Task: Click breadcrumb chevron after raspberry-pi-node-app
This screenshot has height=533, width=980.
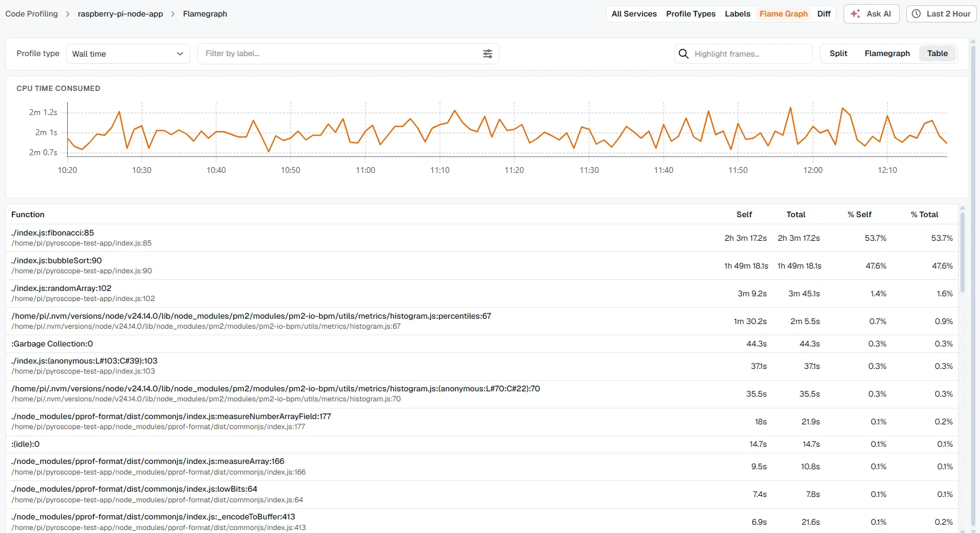Action: (173, 14)
